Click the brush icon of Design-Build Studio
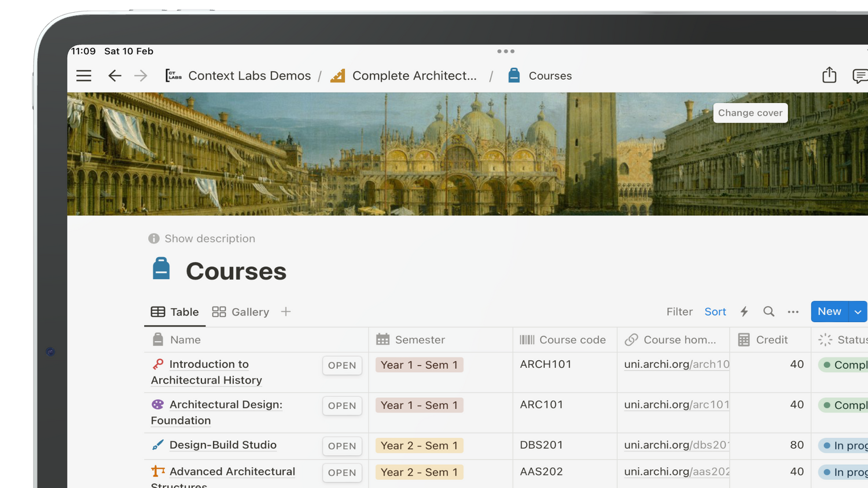The height and width of the screenshot is (488, 868). point(157,445)
